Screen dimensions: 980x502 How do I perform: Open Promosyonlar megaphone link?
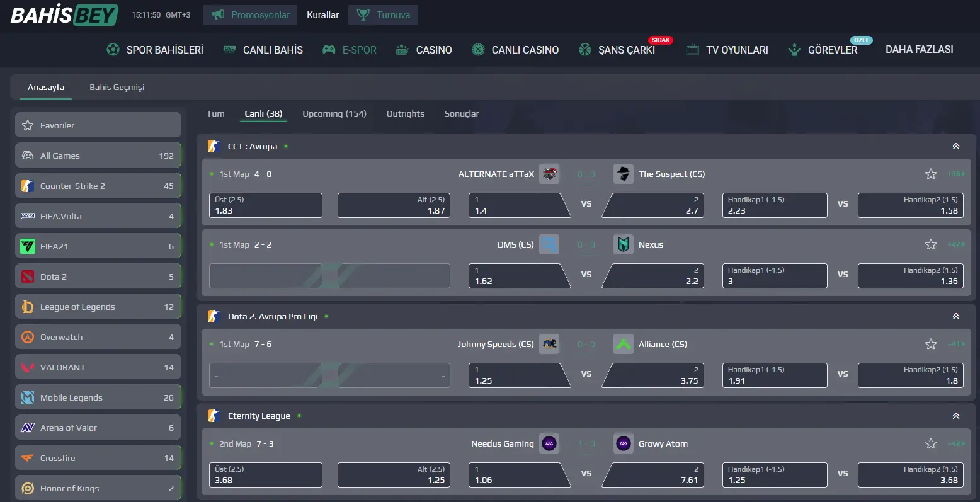pyautogui.click(x=250, y=14)
